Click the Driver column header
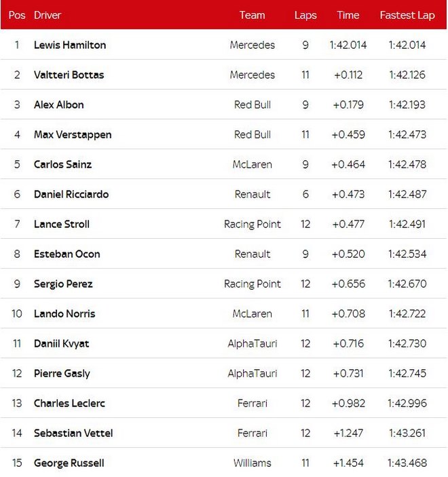Viewport: 448px width, 477px height. coord(48,15)
